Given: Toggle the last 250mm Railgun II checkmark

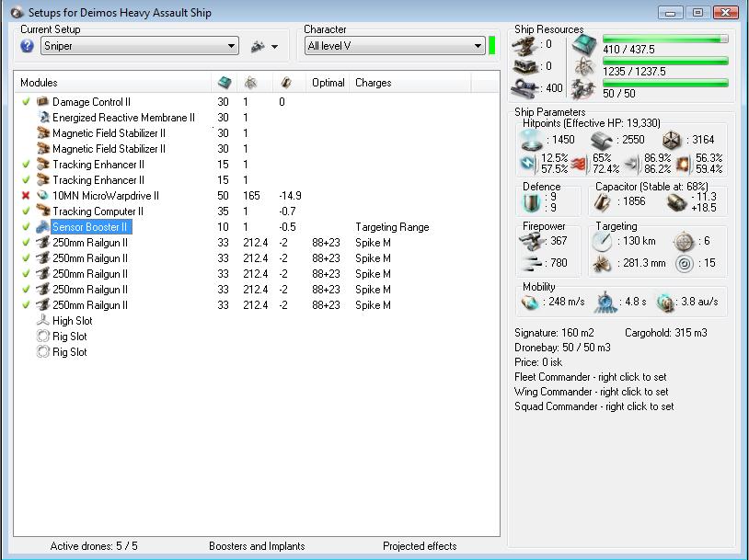Looking at the screenshot, I should pyautogui.click(x=26, y=304).
